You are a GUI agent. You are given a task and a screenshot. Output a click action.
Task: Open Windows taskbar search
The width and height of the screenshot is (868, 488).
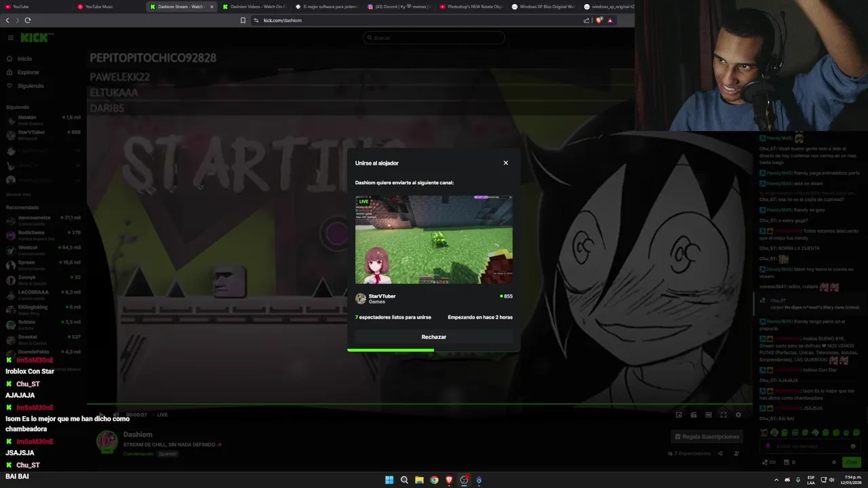pyautogui.click(x=404, y=480)
